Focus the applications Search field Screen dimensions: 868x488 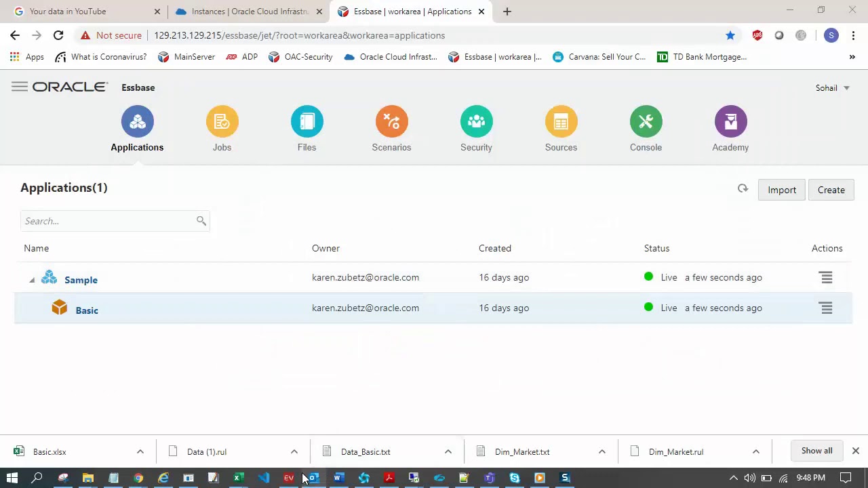tap(115, 221)
